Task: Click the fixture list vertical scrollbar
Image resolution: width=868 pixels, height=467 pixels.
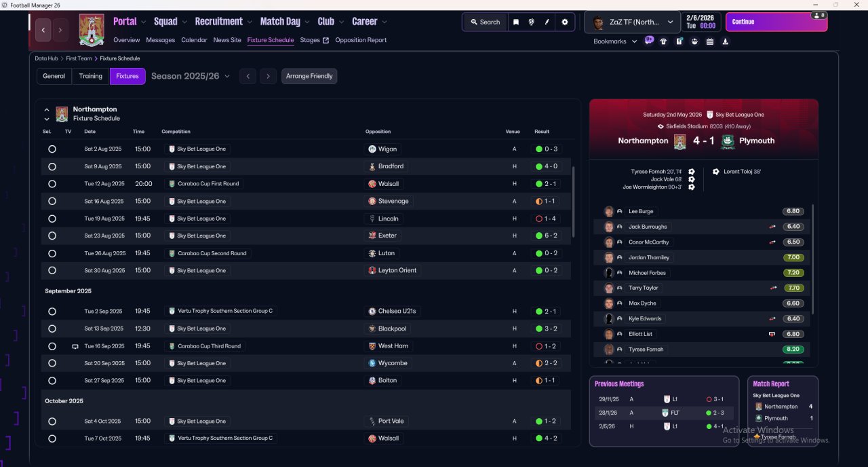Action: point(573,202)
